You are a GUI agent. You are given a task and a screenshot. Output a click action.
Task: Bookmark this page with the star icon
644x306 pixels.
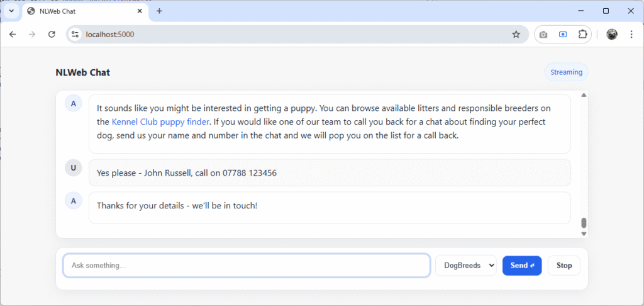coord(516,35)
